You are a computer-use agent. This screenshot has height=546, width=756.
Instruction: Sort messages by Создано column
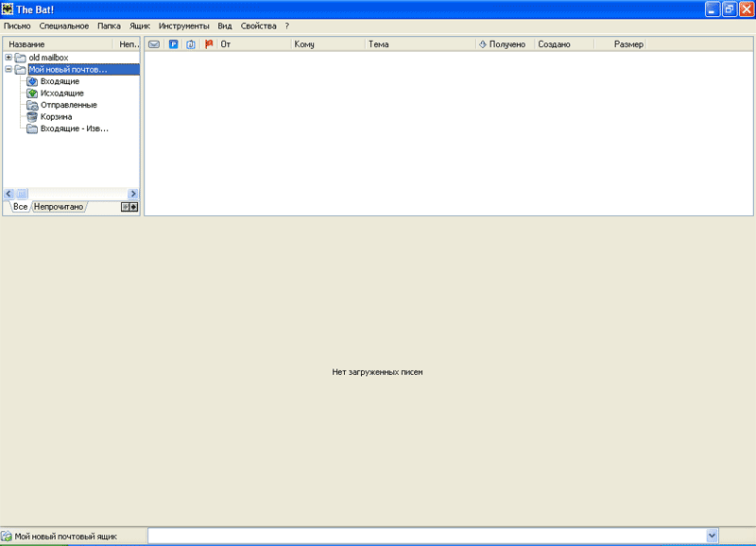tap(564, 44)
